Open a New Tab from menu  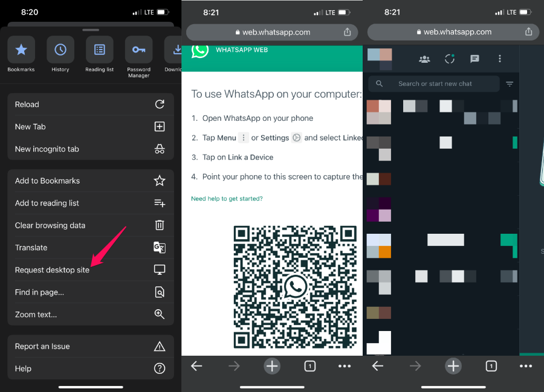coord(91,126)
